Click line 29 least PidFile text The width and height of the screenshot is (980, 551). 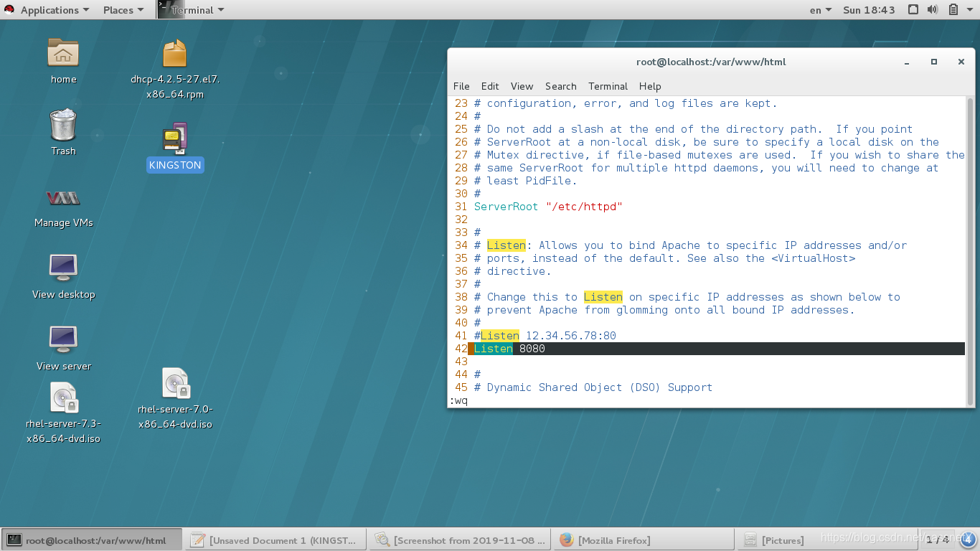click(x=526, y=181)
